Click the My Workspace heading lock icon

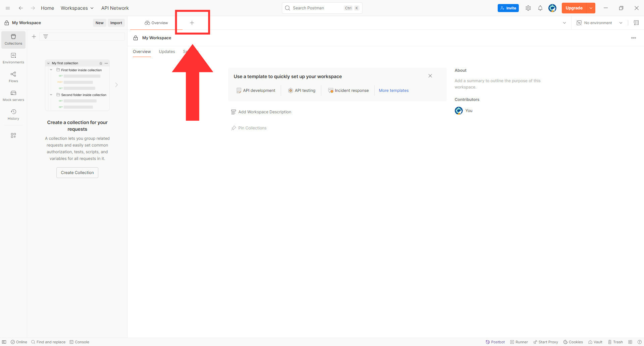tap(136, 38)
